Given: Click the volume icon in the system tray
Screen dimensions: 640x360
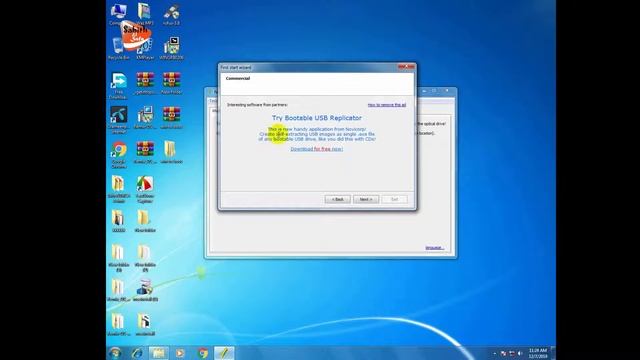Looking at the screenshot, I should (x=520, y=353).
